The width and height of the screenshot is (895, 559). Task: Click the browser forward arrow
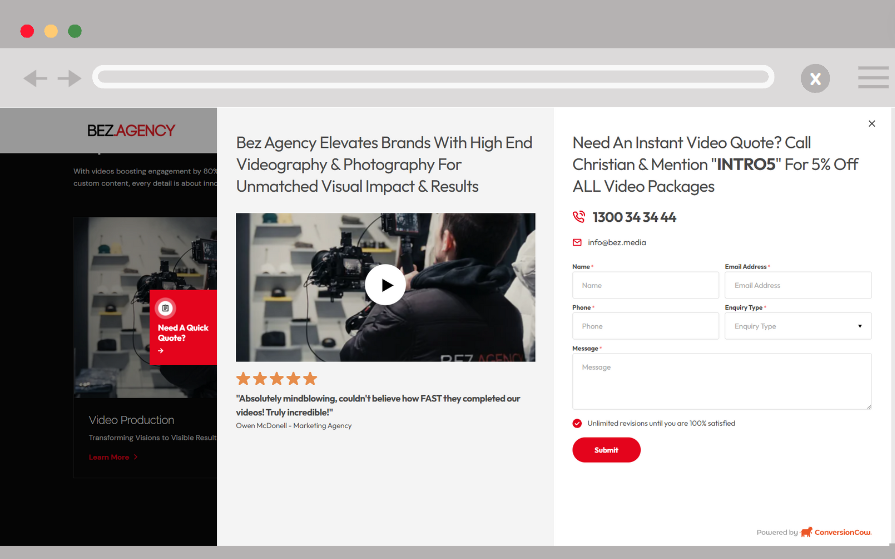(x=70, y=78)
